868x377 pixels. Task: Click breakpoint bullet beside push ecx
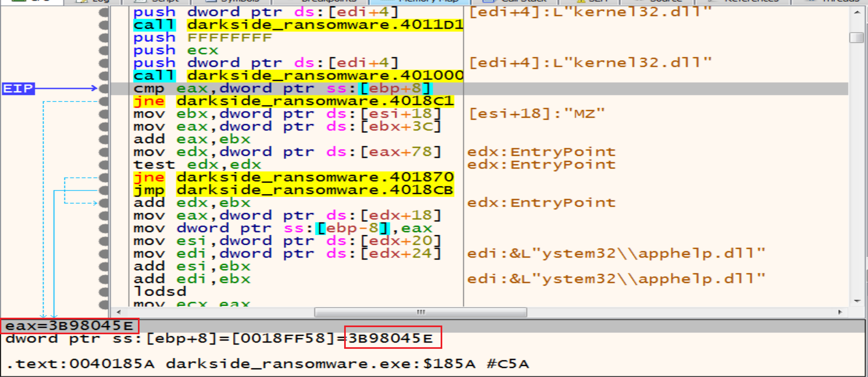[x=104, y=51]
